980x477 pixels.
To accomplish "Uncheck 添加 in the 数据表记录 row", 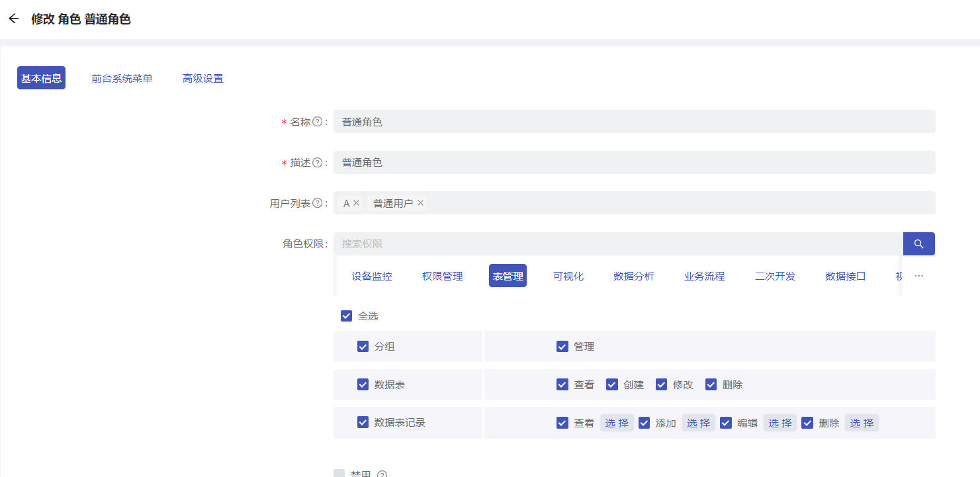I will [x=645, y=423].
